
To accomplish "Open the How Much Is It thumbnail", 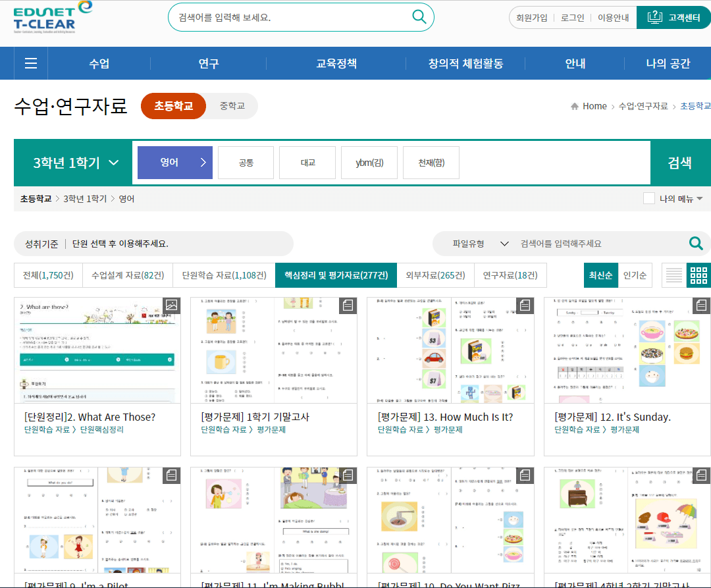I will point(450,350).
